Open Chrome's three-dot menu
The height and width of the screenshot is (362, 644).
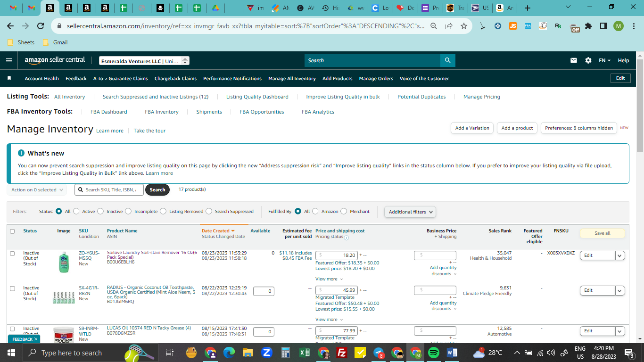click(x=634, y=26)
